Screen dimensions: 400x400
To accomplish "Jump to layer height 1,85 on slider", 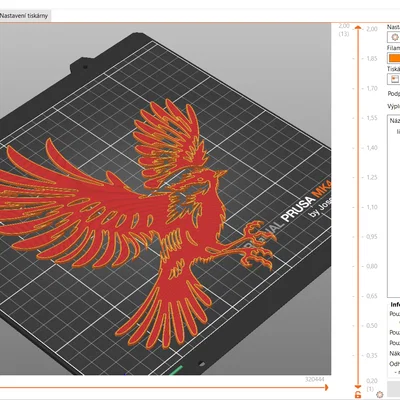I will 372,59.
